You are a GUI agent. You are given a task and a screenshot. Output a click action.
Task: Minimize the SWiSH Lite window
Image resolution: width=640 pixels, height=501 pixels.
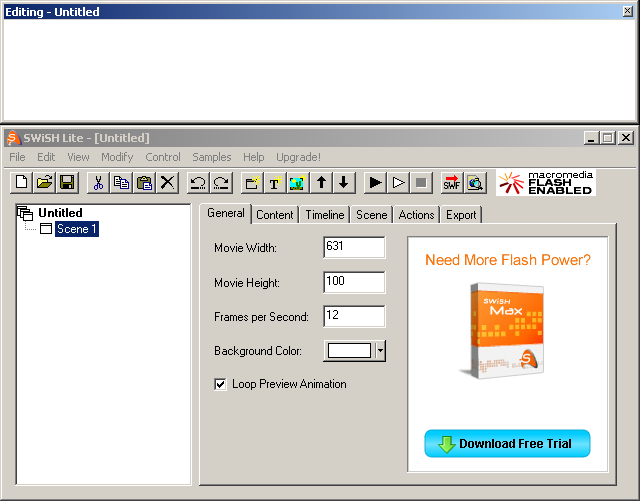[x=591, y=138]
